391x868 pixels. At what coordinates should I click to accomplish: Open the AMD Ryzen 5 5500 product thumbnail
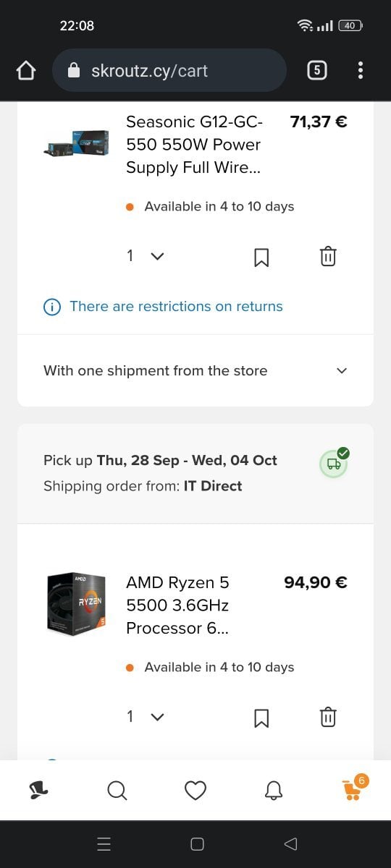(77, 605)
